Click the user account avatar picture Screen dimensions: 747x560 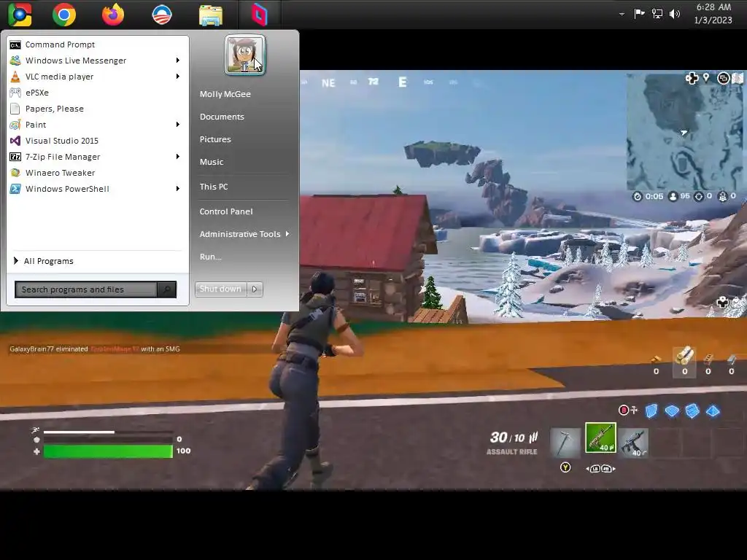pyautogui.click(x=245, y=55)
